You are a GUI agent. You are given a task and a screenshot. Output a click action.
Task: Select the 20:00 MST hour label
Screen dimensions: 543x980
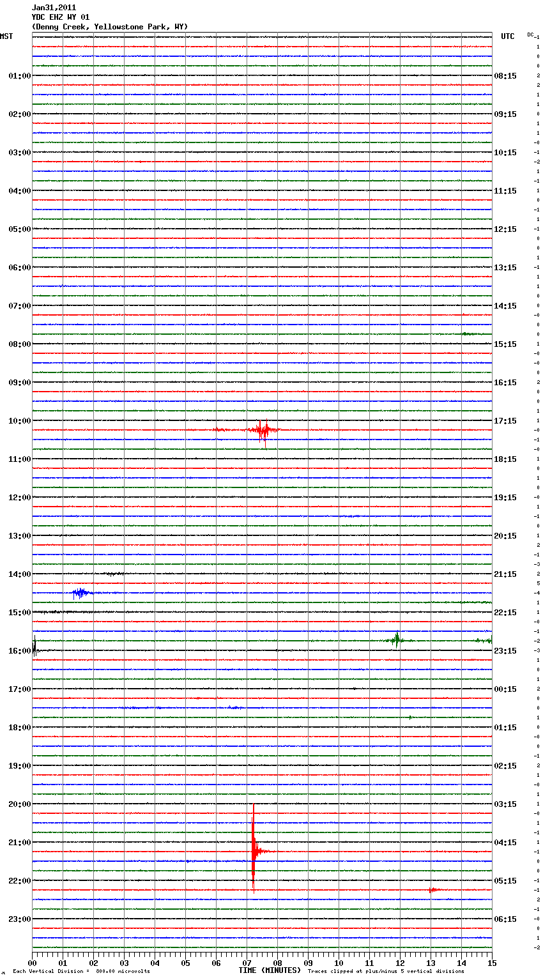[x=20, y=804]
